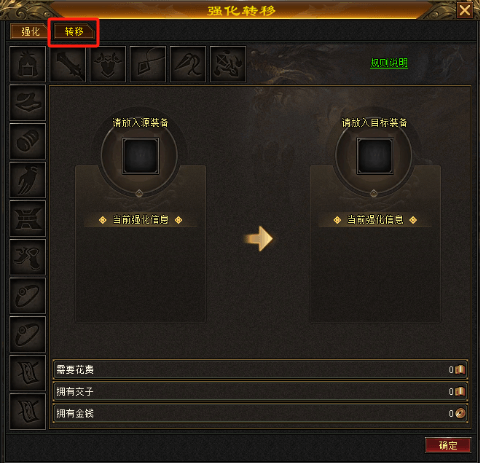Pick the necklace pendant slot icon
Viewport: 480px width, 463px height.
pos(148,64)
